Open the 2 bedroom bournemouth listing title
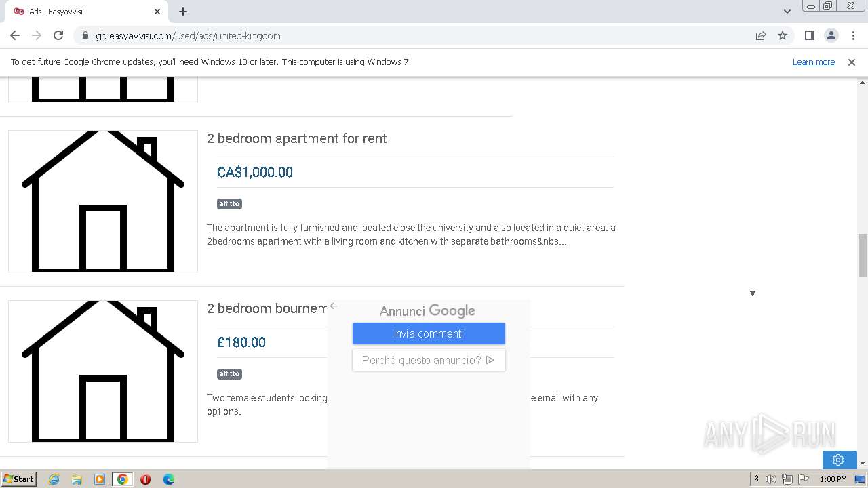Viewport: 868px width, 488px height. 267,308
